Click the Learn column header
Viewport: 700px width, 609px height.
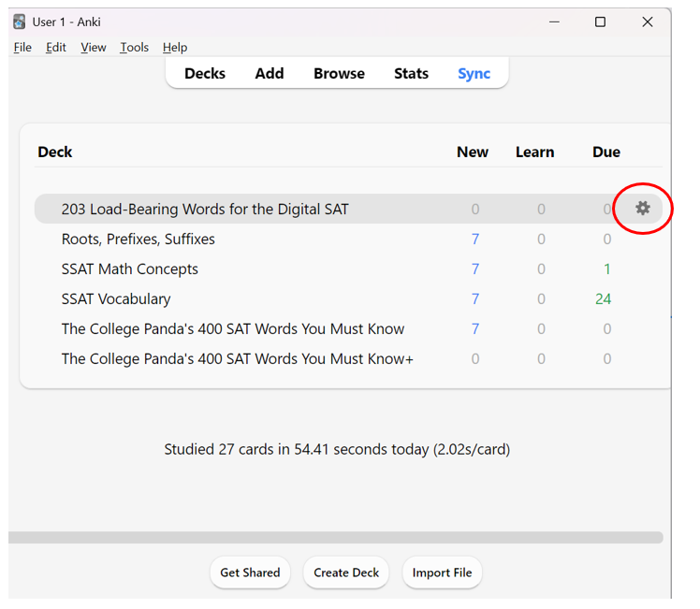(x=534, y=152)
